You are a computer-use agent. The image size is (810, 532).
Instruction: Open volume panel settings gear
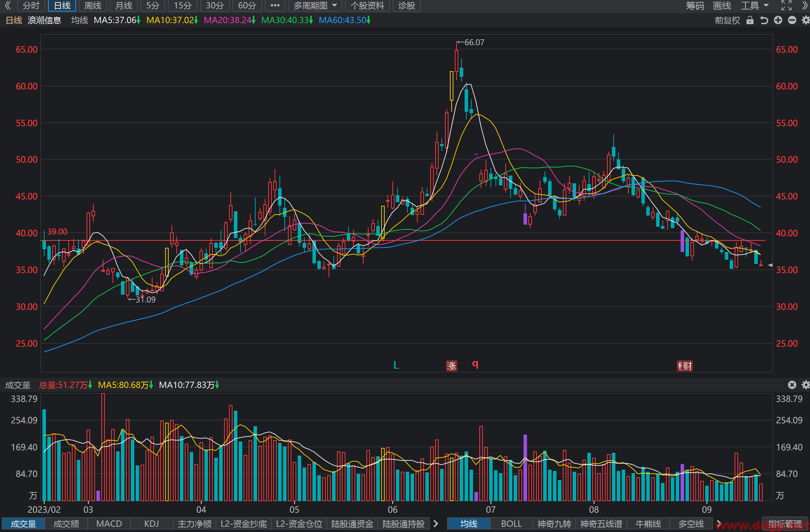[805, 385]
